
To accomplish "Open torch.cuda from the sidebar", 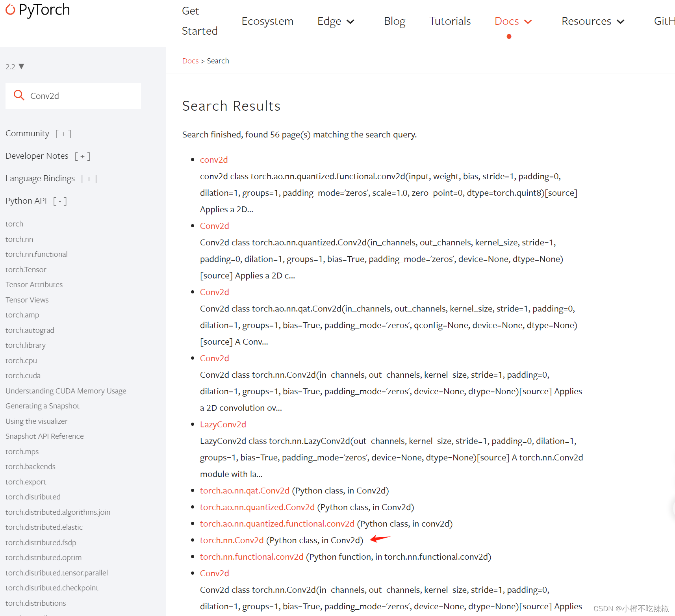I will point(23,375).
